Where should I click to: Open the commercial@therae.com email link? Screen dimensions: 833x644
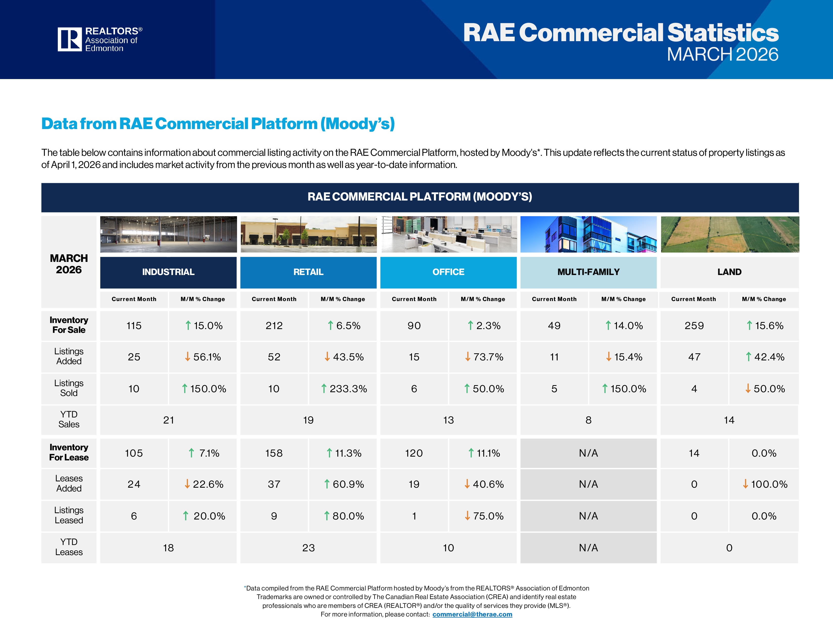coord(472,614)
